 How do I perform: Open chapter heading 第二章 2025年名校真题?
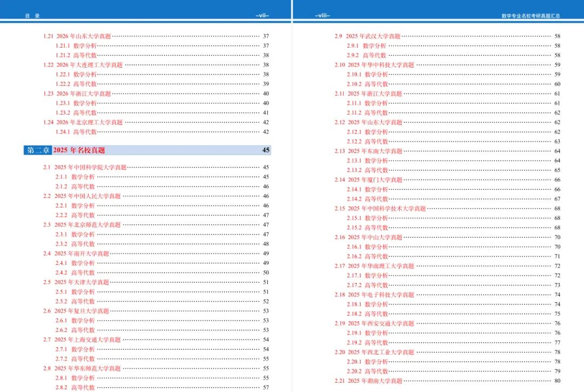(x=147, y=150)
